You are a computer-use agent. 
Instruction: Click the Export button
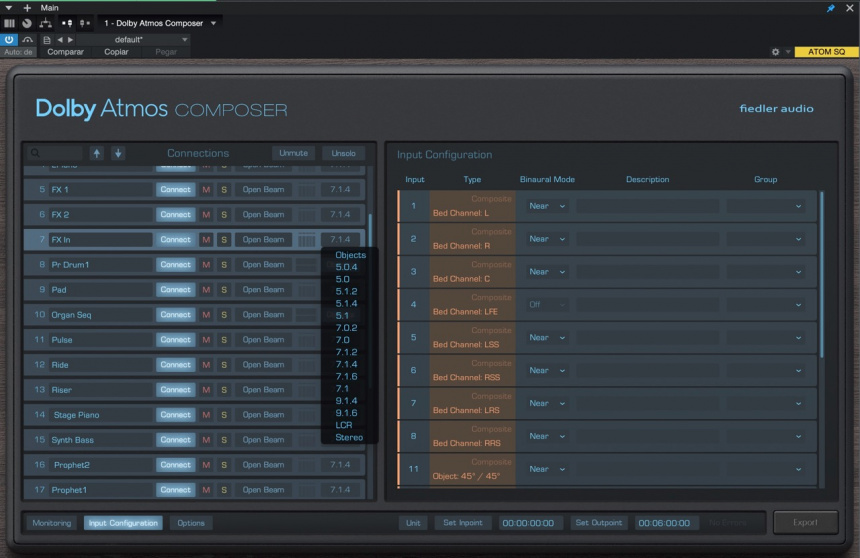(805, 522)
